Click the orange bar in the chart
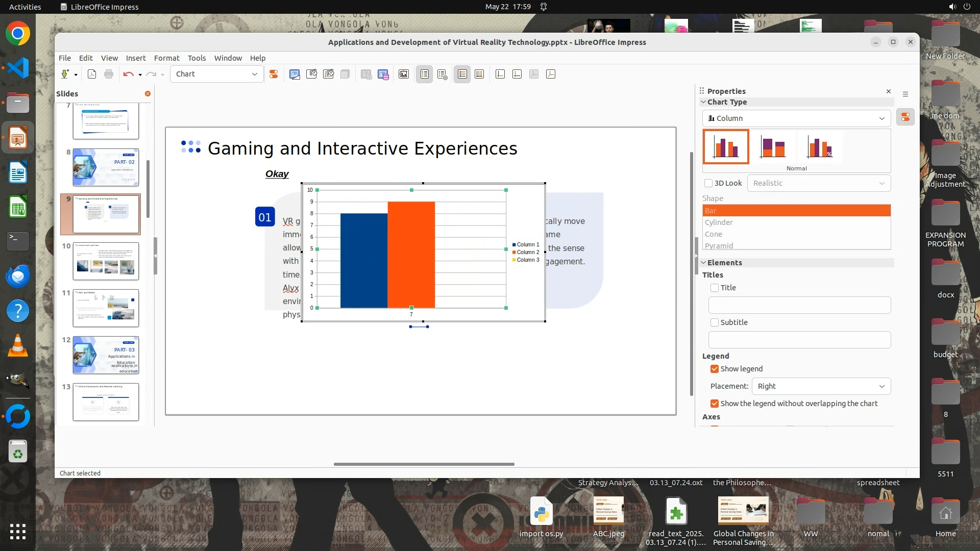The width and height of the screenshot is (980, 551). pos(411,255)
